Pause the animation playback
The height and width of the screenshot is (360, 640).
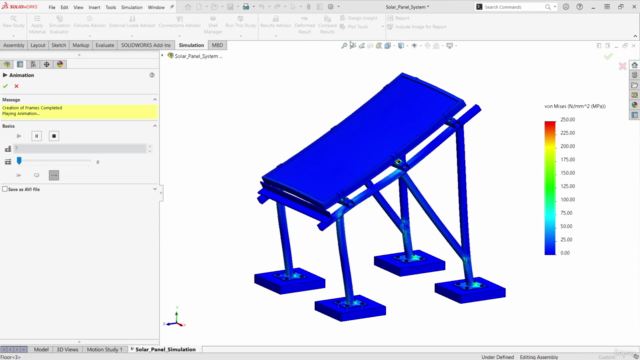click(36, 136)
